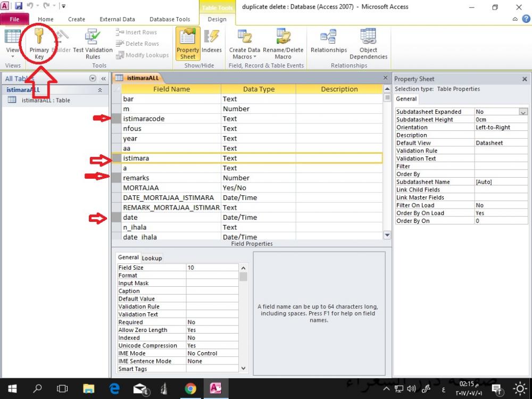Run Test Validation Rules
This screenshot has height=399, width=532.
click(93, 44)
